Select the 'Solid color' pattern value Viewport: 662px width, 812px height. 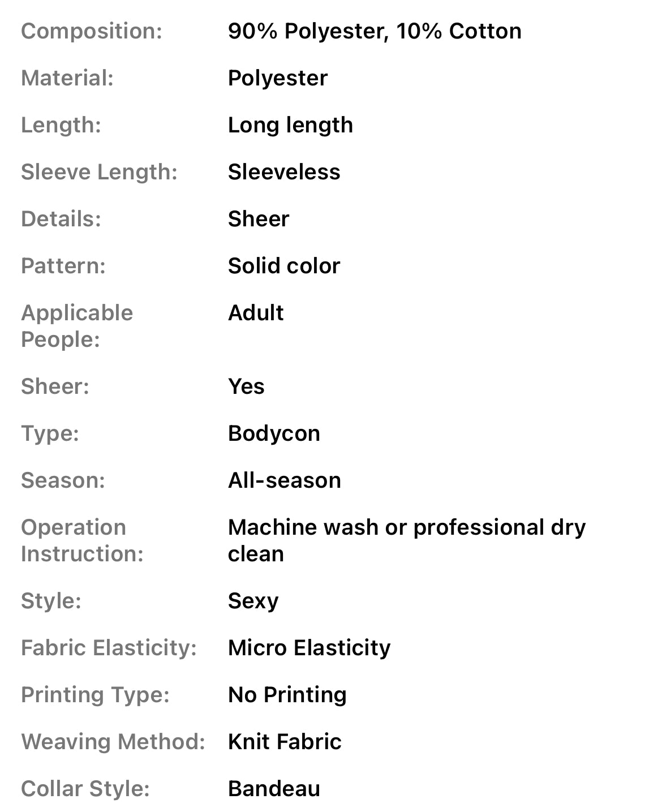click(283, 266)
